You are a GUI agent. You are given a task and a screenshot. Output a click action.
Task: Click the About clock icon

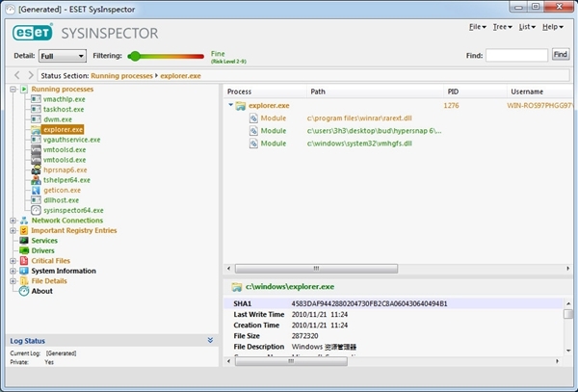tap(24, 291)
